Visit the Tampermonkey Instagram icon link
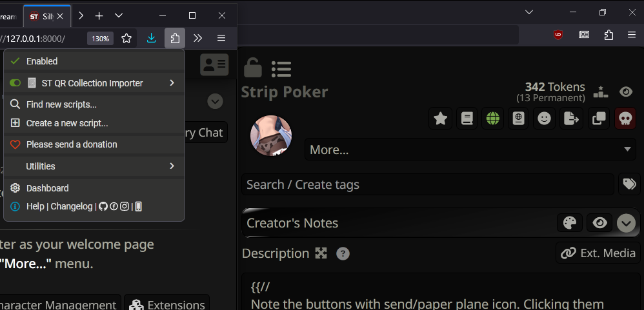The height and width of the screenshot is (310, 644). (125, 207)
